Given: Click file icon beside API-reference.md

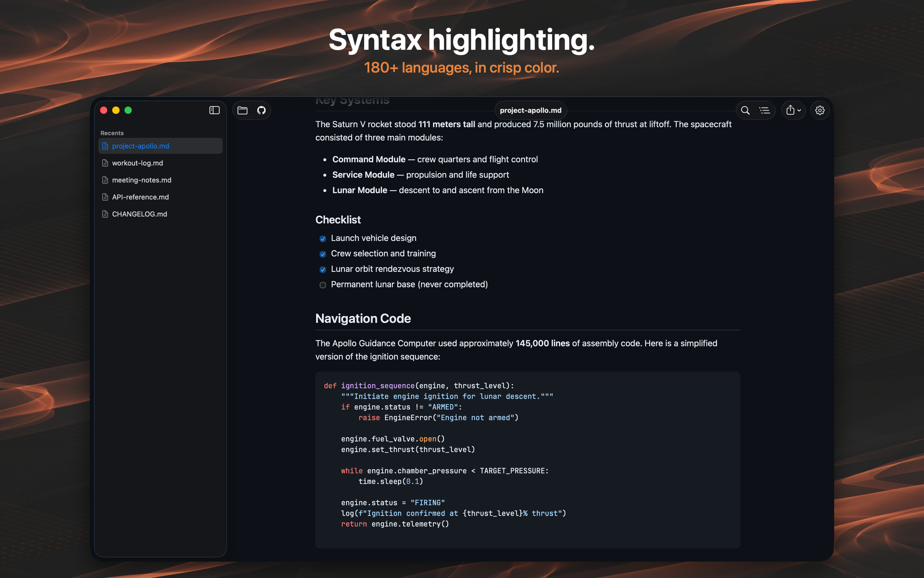Looking at the screenshot, I should 105,197.
